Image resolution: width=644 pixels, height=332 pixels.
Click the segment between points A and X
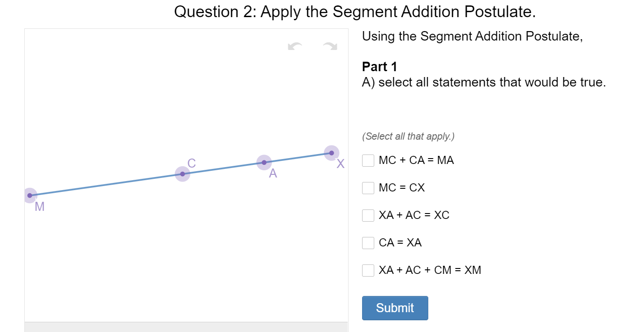click(x=298, y=158)
